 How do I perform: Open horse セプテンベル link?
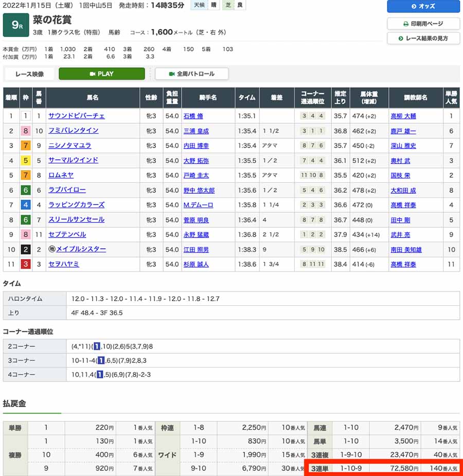click(x=67, y=234)
